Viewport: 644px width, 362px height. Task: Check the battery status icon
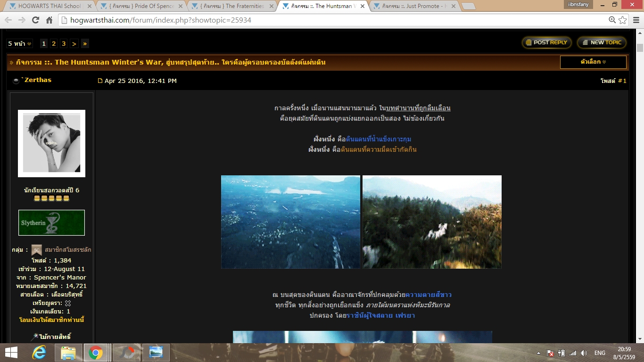(x=561, y=353)
